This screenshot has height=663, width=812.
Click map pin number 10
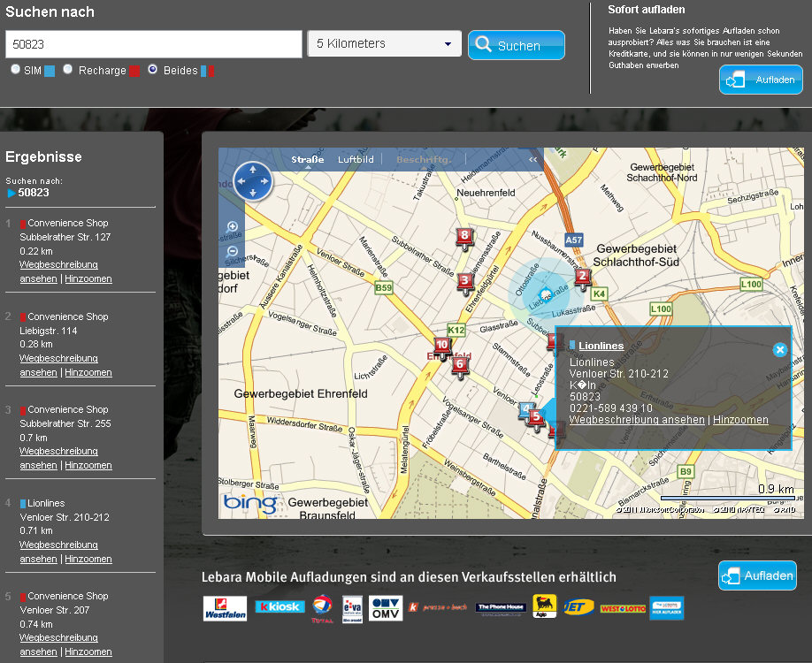click(441, 347)
